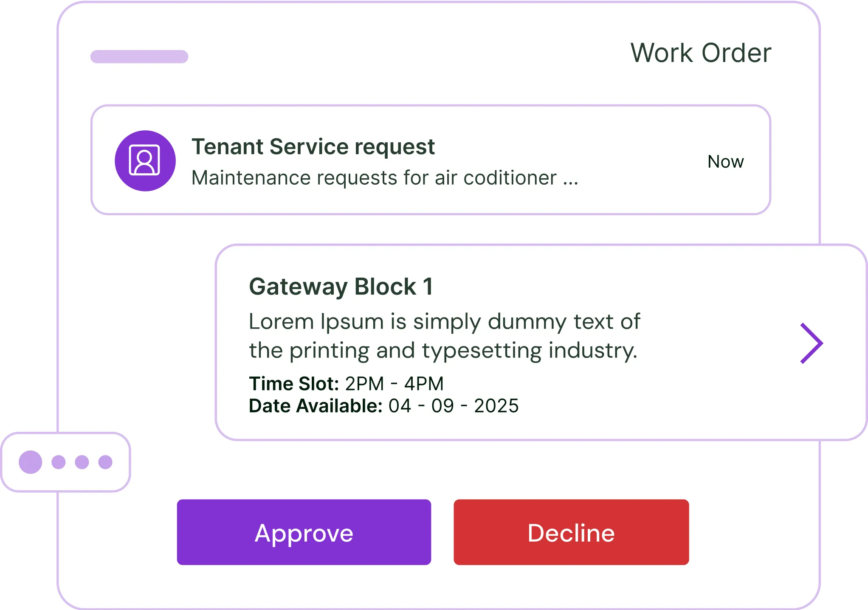Click the 2PM - 4PM time value
Image resolution: width=868 pixels, height=610 pixels.
point(394,384)
